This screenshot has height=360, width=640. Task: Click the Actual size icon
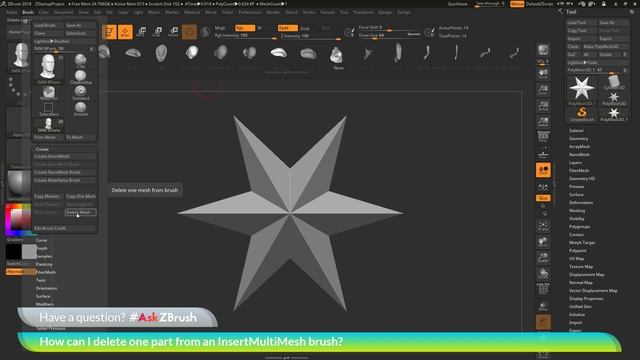click(x=543, y=106)
